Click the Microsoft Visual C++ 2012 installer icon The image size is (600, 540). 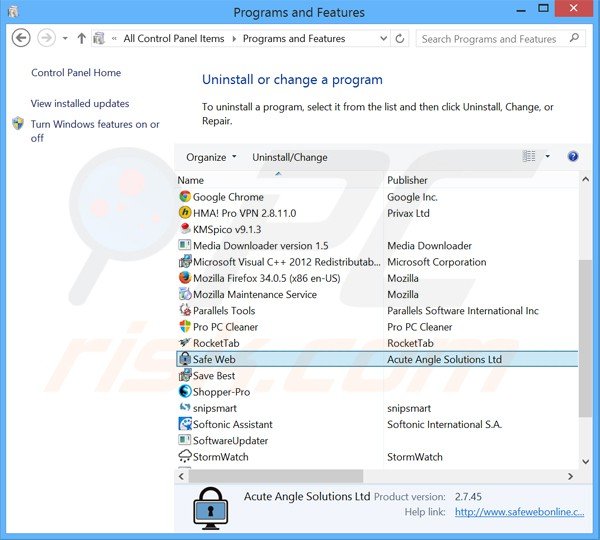(185, 261)
